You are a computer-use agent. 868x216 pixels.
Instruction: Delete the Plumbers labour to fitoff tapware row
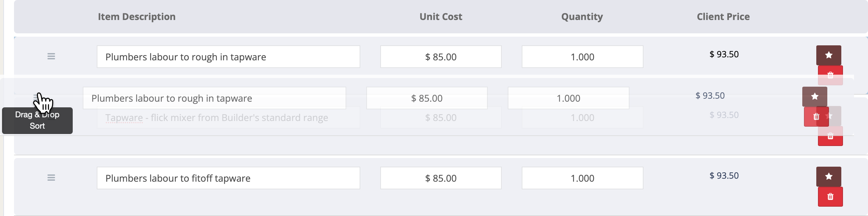pos(830,197)
